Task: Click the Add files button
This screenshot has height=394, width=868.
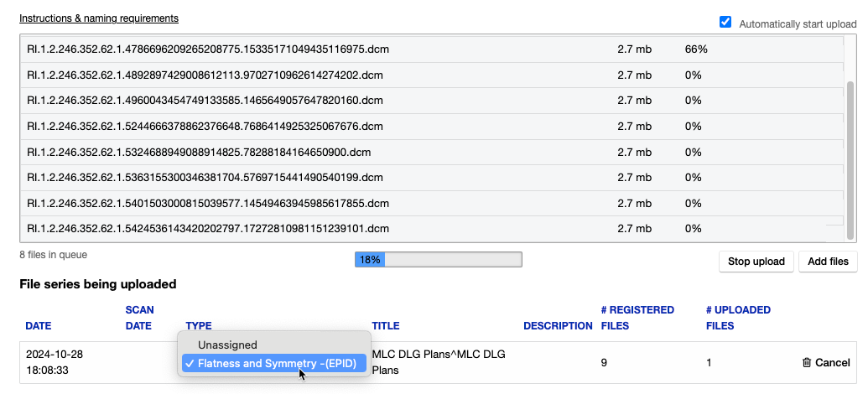Action: tap(828, 262)
